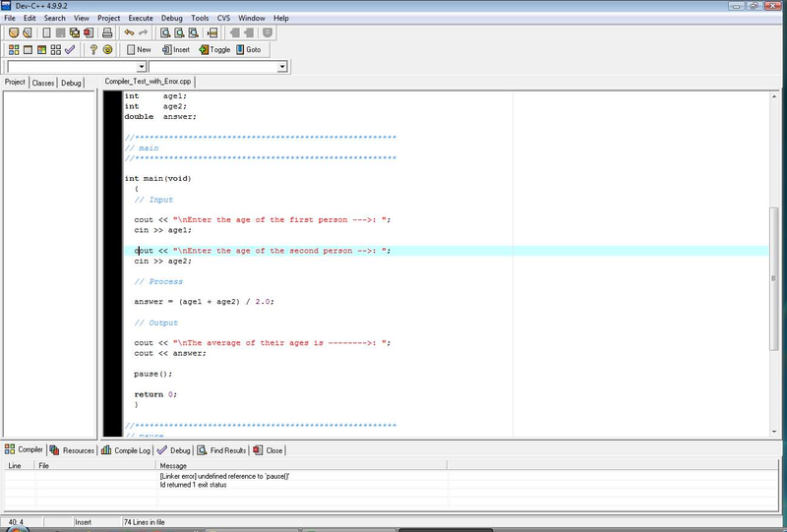This screenshot has width=787, height=532.
Task: Switch to the Find Results tab
Action: coord(221,450)
